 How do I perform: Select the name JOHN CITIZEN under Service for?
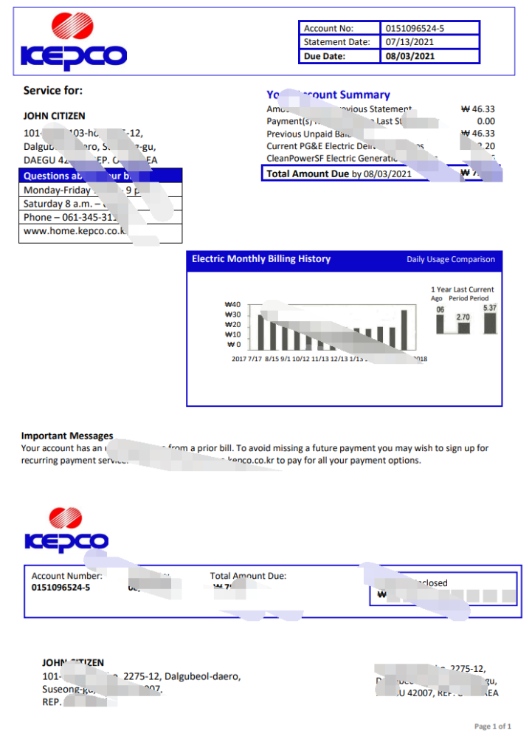tap(55, 116)
